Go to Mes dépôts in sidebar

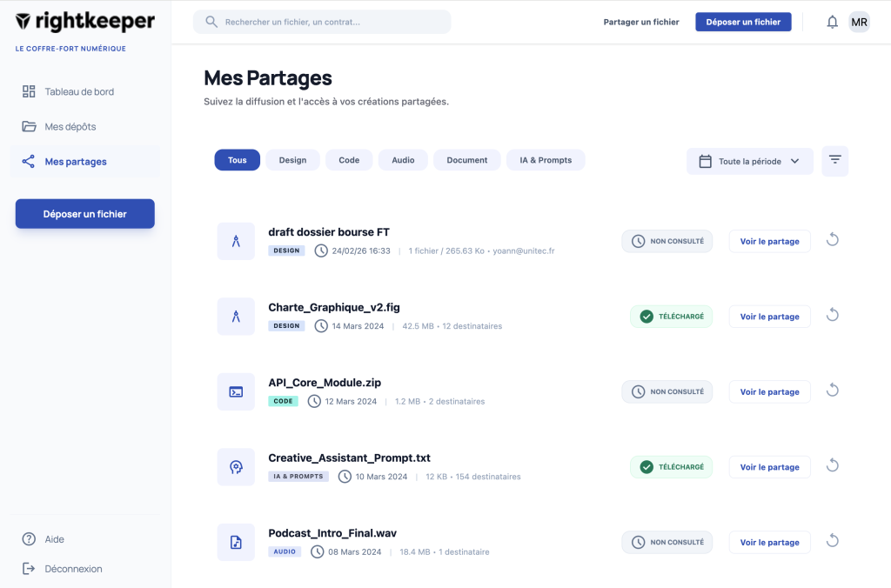coord(70,126)
